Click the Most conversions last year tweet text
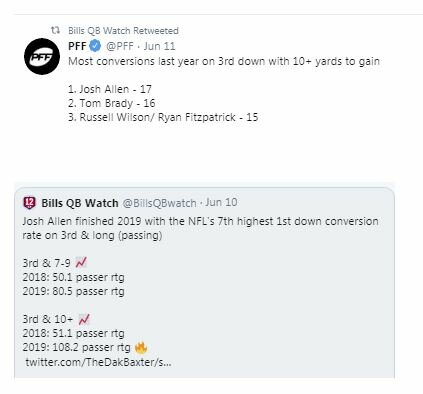Image resolution: width=423 pixels, height=394 pixels. [x=224, y=61]
